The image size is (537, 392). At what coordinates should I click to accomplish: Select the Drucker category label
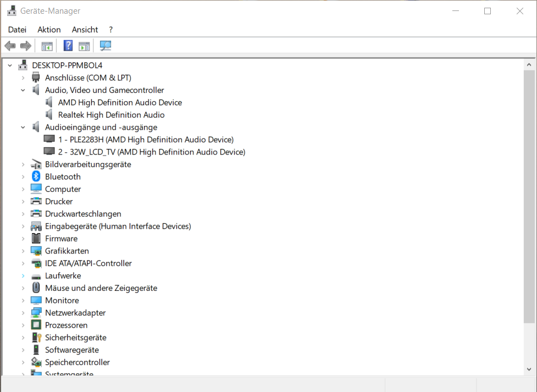tap(59, 201)
